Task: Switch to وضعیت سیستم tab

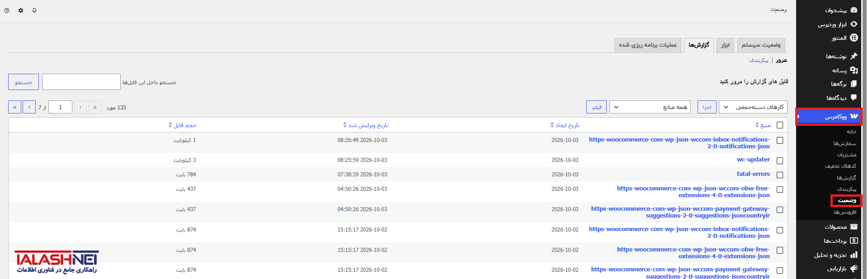Action: pyautogui.click(x=761, y=45)
